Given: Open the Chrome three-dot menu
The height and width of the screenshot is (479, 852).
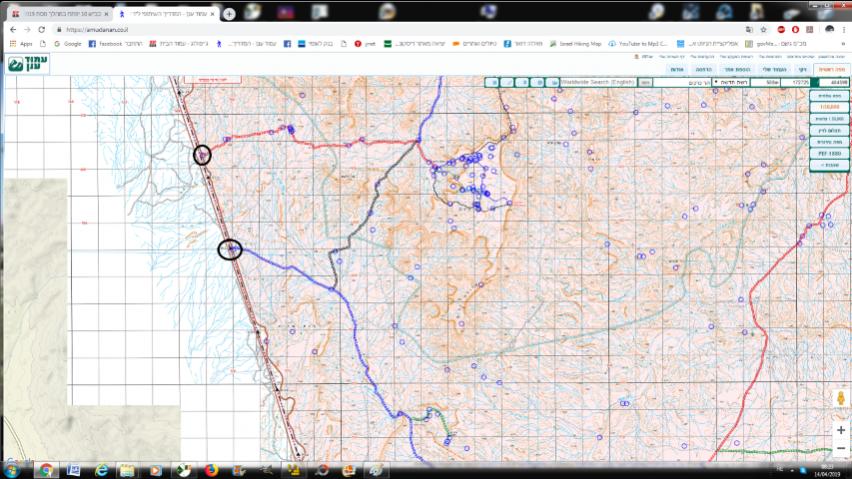Looking at the screenshot, I should coord(843,29).
